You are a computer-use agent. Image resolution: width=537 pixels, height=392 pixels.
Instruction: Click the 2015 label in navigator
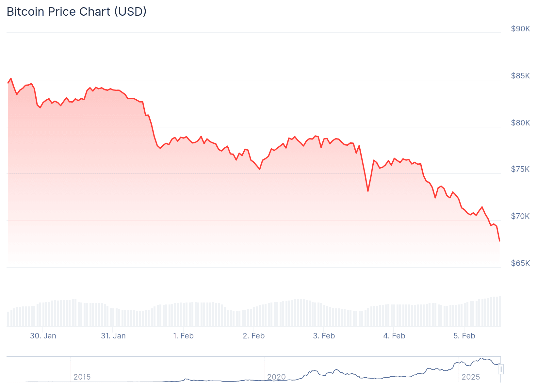click(x=82, y=377)
